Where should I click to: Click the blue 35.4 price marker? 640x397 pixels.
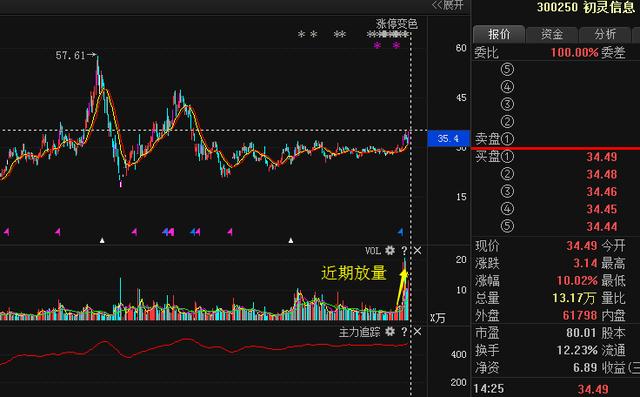coord(448,139)
